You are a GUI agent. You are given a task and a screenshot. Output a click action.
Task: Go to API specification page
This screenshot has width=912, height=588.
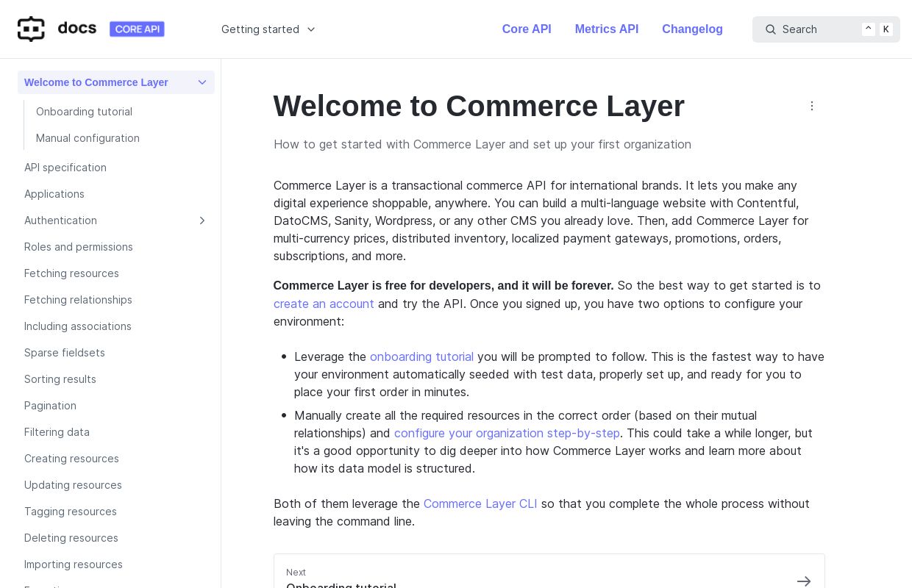point(65,168)
